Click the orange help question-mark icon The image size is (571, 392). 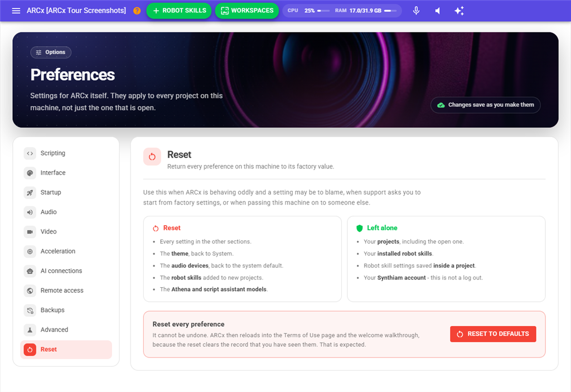click(137, 11)
